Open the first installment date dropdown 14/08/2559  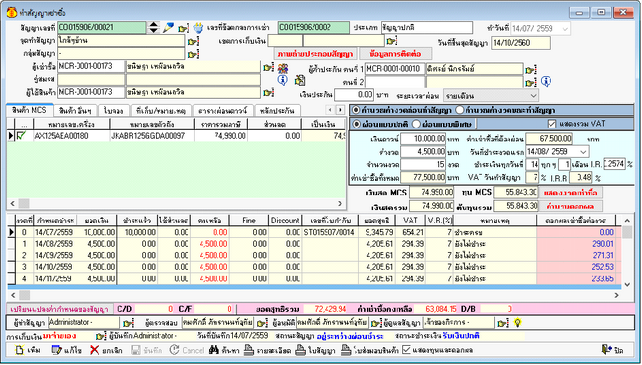coord(583,152)
